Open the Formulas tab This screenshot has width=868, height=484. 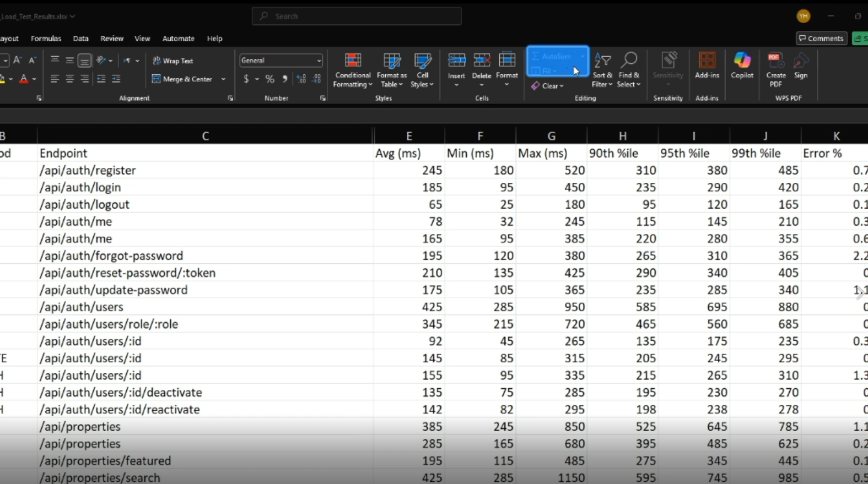(x=46, y=39)
